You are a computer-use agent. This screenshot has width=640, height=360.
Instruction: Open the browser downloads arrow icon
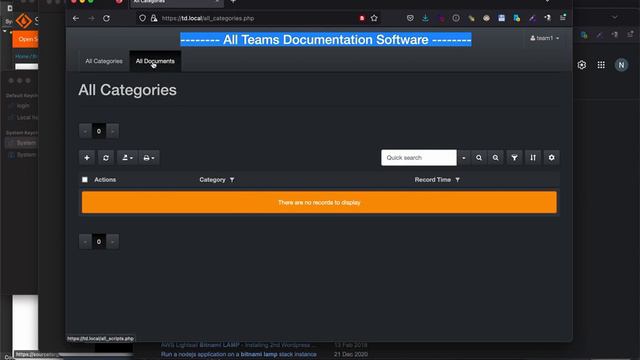coord(425,18)
